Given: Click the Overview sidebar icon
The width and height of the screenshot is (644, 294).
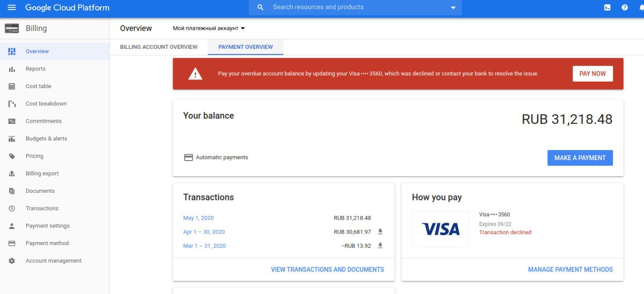Looking at the screenshot, I should [x=12, y=51].
